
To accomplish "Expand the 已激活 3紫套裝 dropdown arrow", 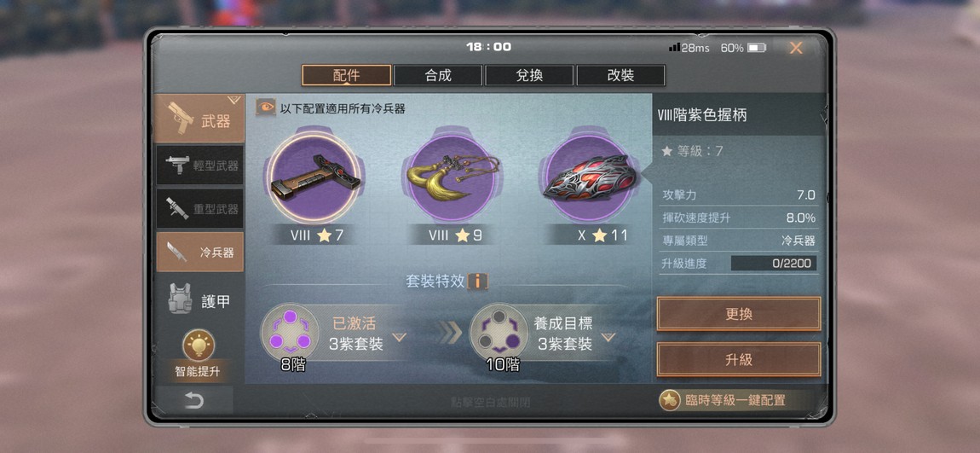I will [x=399, y=338].
